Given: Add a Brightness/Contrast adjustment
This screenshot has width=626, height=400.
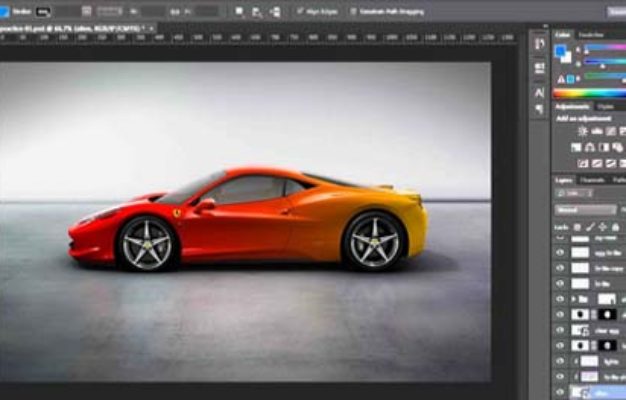Looking at the screenshot, I should point(580,131).
